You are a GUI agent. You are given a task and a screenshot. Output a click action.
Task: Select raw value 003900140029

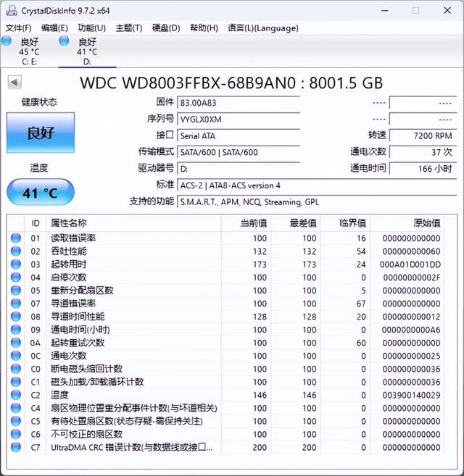pos(411,395)
